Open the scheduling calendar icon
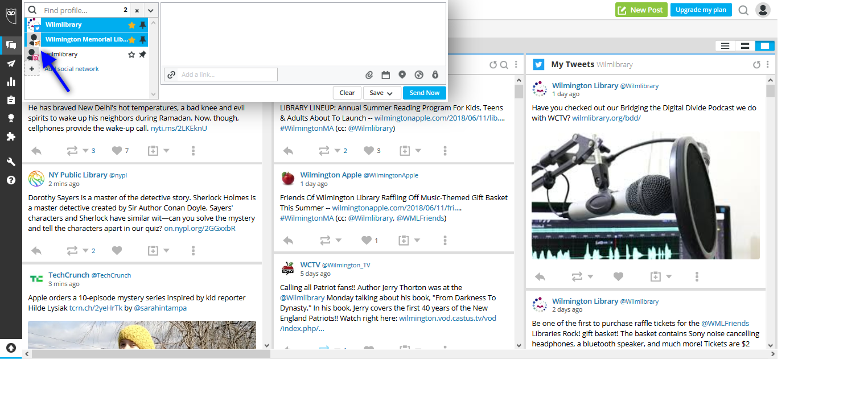868x401 pixels. click(385, 75)
